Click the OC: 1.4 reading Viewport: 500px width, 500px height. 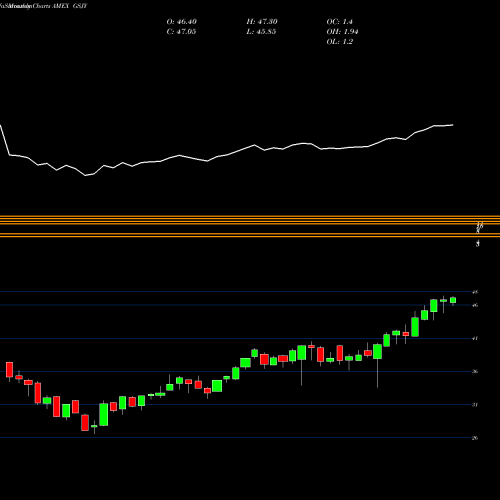pyautogui.click(x=339, y=22)
